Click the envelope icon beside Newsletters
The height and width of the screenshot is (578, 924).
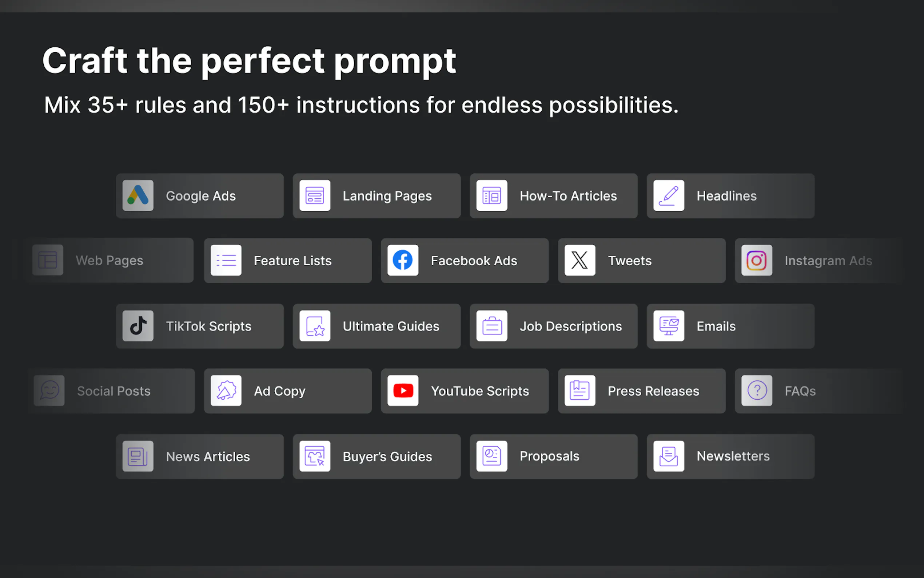[x=669, y=456]
